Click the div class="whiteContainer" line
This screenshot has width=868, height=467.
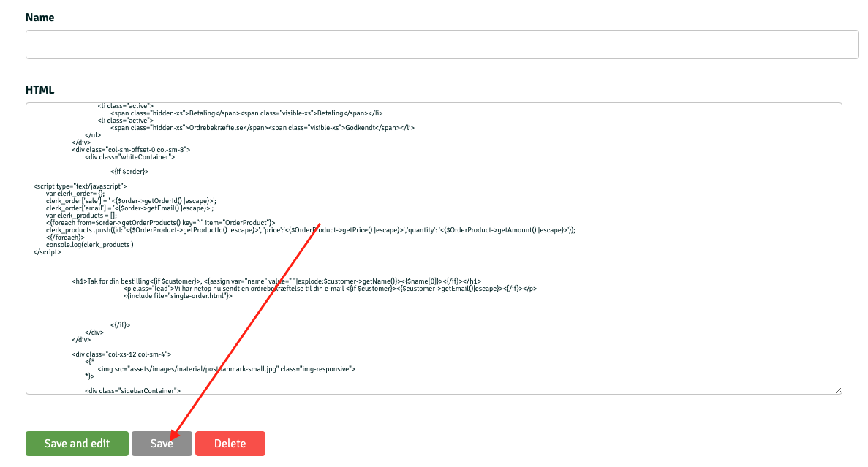point(129,156)
